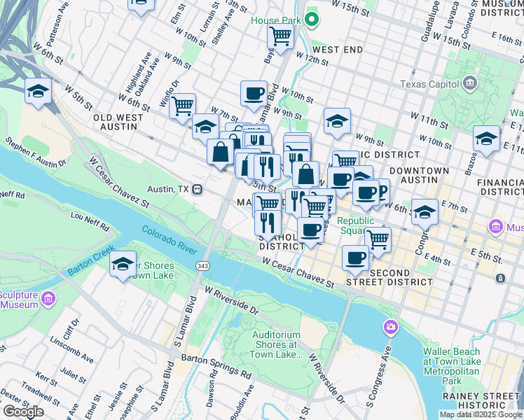Click grocery cart marker below House Park

pos(280,36)
